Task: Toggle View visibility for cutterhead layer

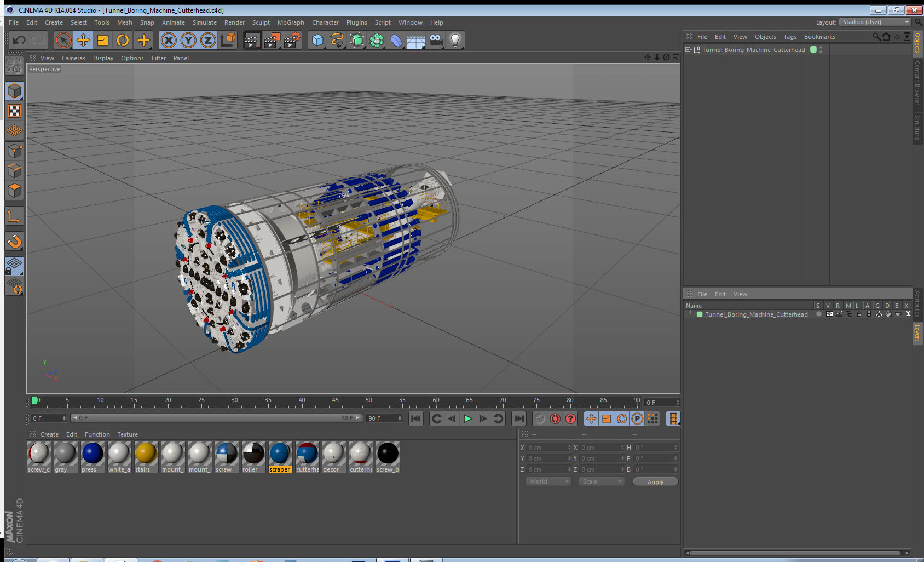Action: click(x=829, y=314)
